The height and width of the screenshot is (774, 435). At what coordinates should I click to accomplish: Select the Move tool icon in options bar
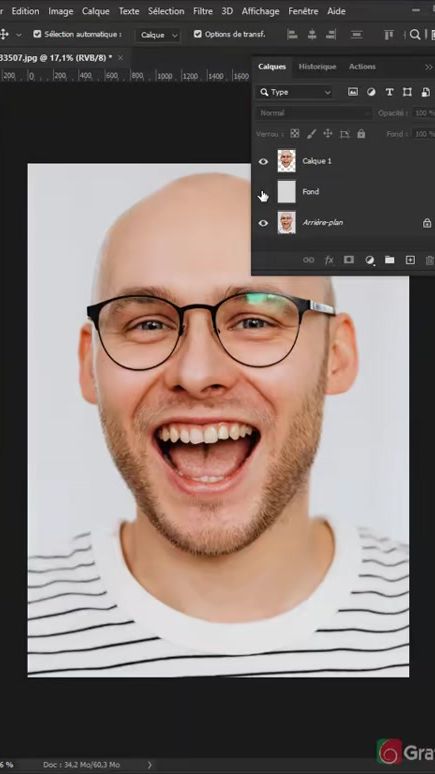click(4, 35)
